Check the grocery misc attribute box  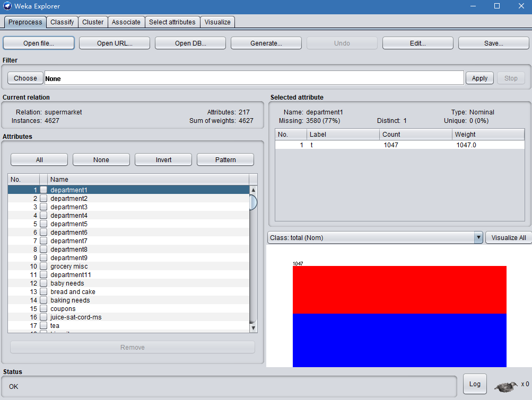43,266
